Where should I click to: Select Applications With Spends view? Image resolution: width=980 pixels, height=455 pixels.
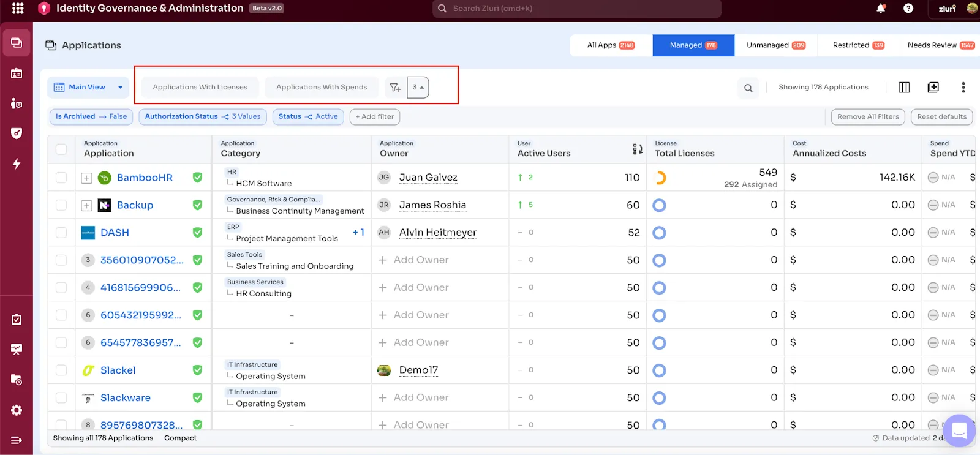pos(322,87)
